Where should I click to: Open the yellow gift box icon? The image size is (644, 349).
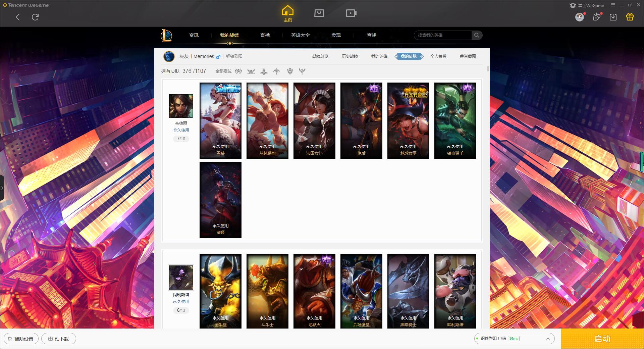click(630, 17)
